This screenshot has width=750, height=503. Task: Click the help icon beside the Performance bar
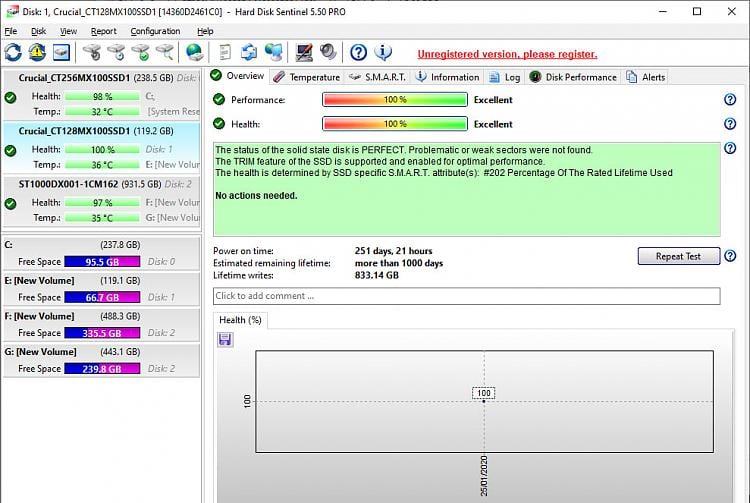point(730,99)
